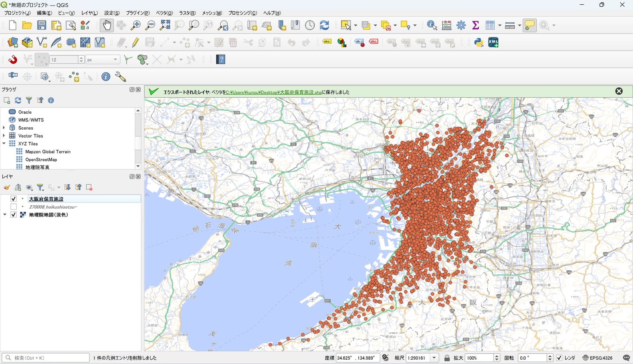Screen dimensions: 633x364
Task: Open the exported shapefile path link
Action: (x=274, y=92)
